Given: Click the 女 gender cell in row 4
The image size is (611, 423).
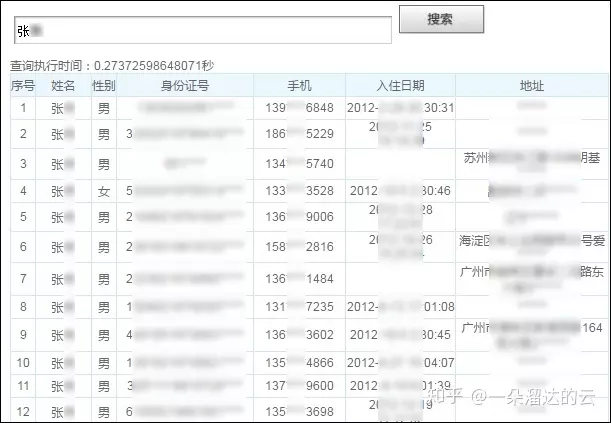Looking at the screenshot, I should point(104,191).
